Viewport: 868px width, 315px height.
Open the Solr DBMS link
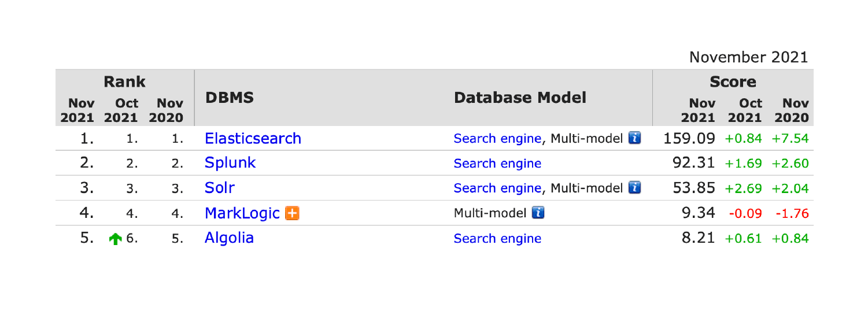pos(220,188)
